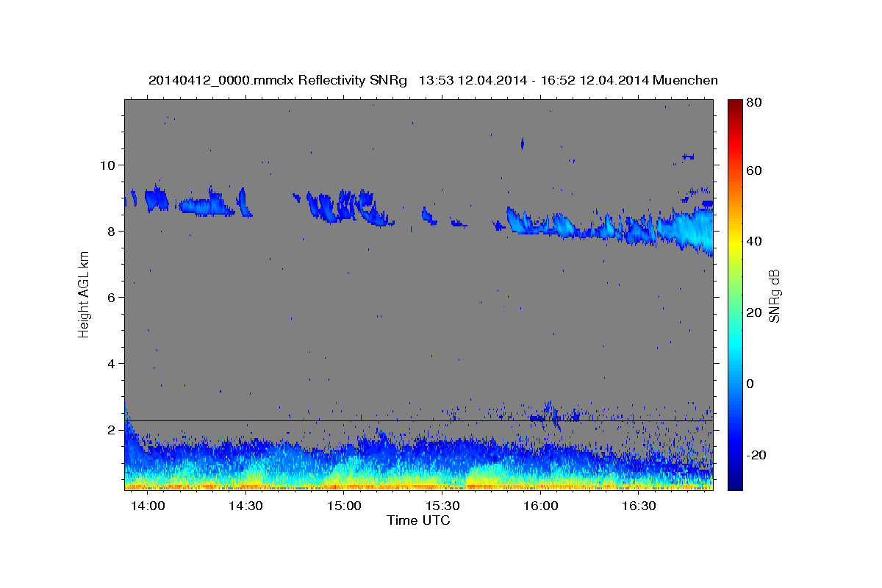Click the colorbar value -20
Image resolution: width=882 pixels, height=588 pixels.
(x=755, y=455)
